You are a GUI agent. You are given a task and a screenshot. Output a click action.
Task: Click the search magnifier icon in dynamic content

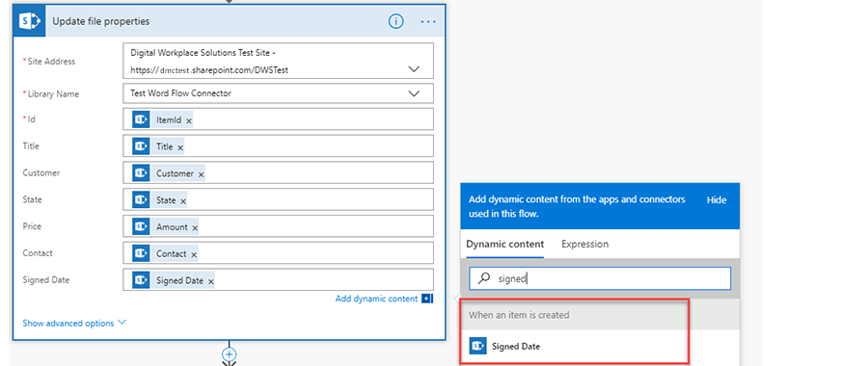[x=484, y=278]
